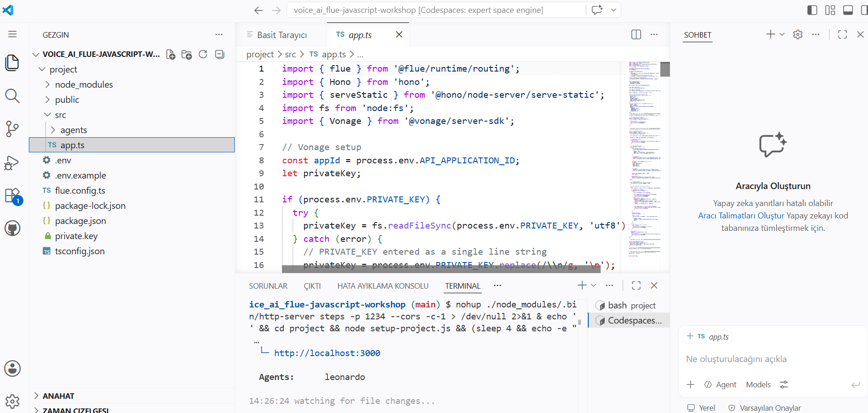Screen dimensions: 868x413
Task: Split the editor to the right
Action: click(636, 34)
